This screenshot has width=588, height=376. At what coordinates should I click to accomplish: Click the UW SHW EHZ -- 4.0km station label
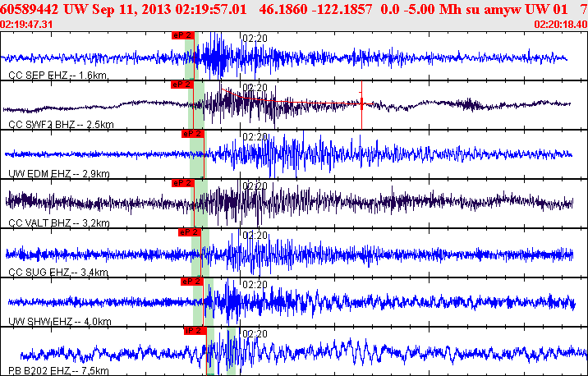coord(60,321)
